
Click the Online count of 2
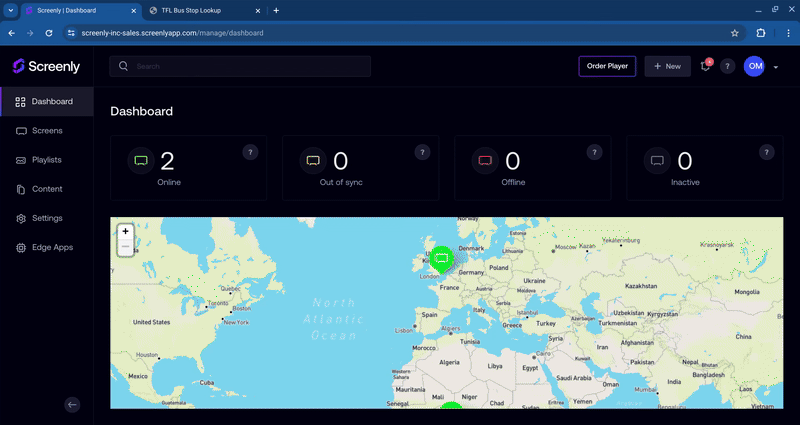167,161
